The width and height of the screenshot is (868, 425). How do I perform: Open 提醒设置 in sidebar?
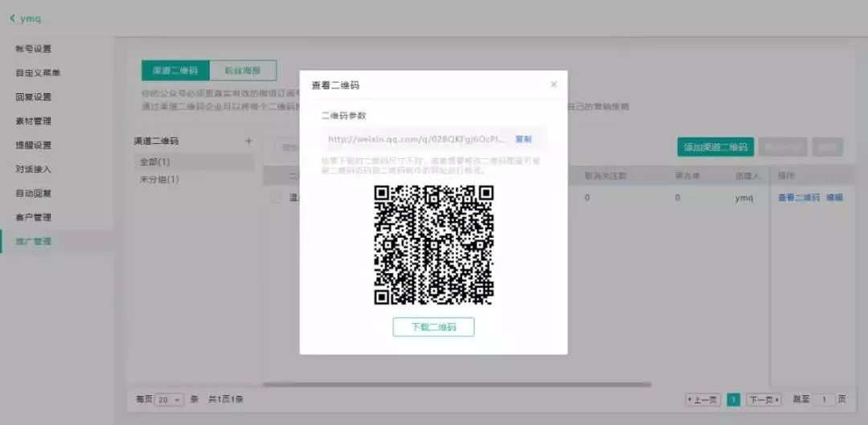(33, 145)
